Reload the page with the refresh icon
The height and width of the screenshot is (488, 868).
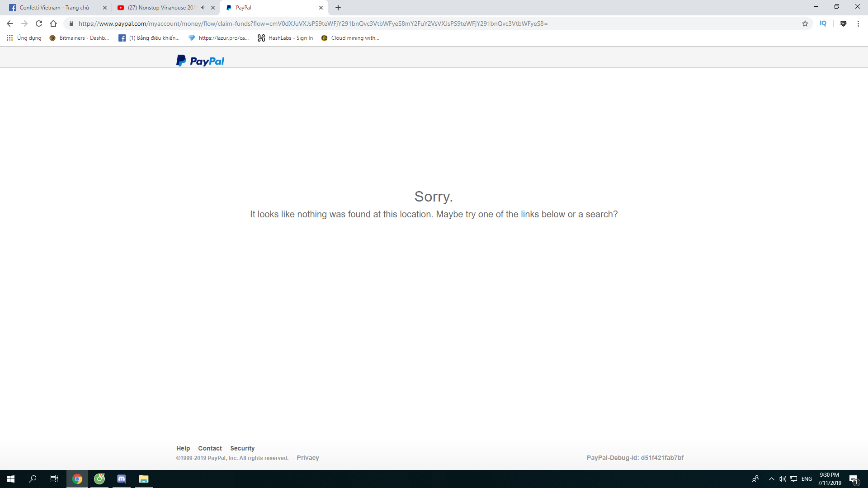click(x=39, y=23)
